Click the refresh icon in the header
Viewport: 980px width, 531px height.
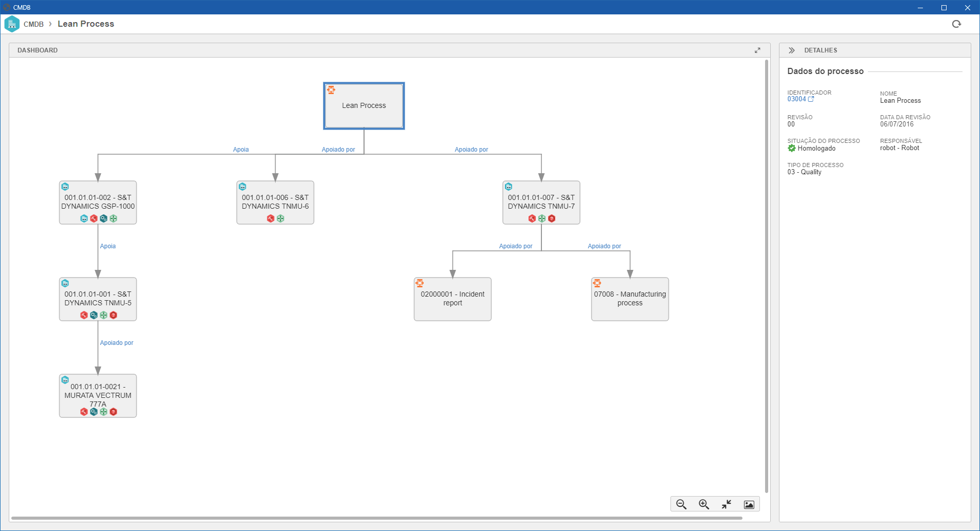coord(956,24)
